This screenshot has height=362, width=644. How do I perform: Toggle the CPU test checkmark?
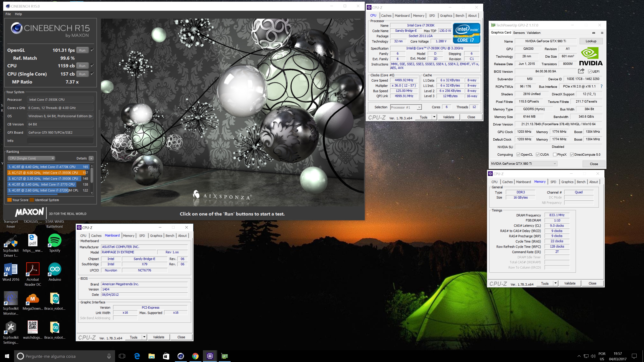coord(92,66)
